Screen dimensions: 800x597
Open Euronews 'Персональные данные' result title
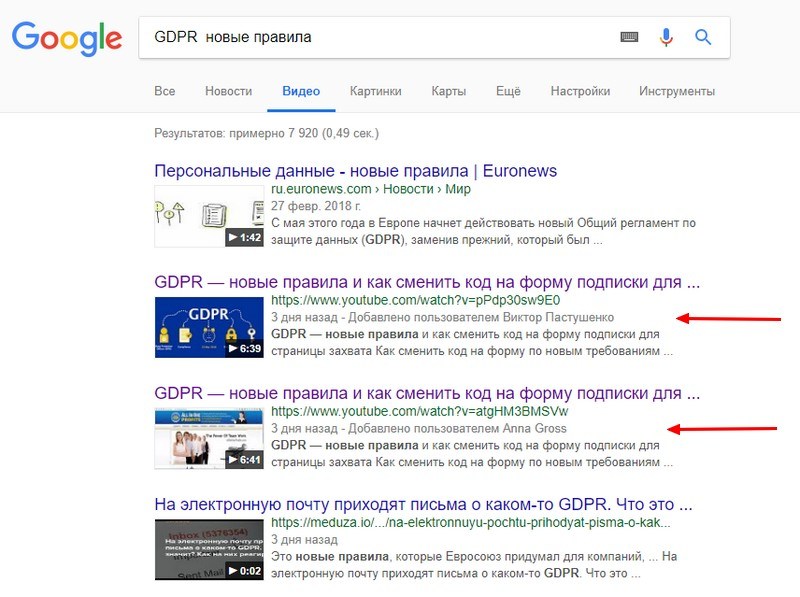click(x=355, y=171)
